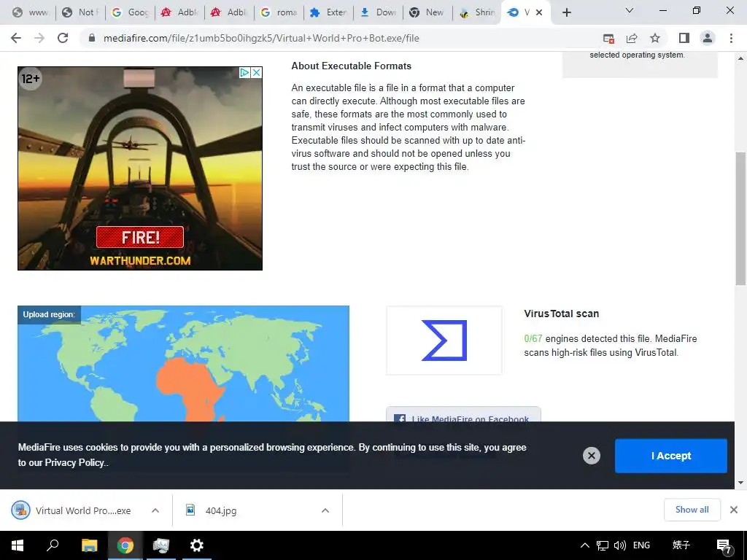
Task: Click the WARTHUNDER.COM ad text
Action: (140, 260)
